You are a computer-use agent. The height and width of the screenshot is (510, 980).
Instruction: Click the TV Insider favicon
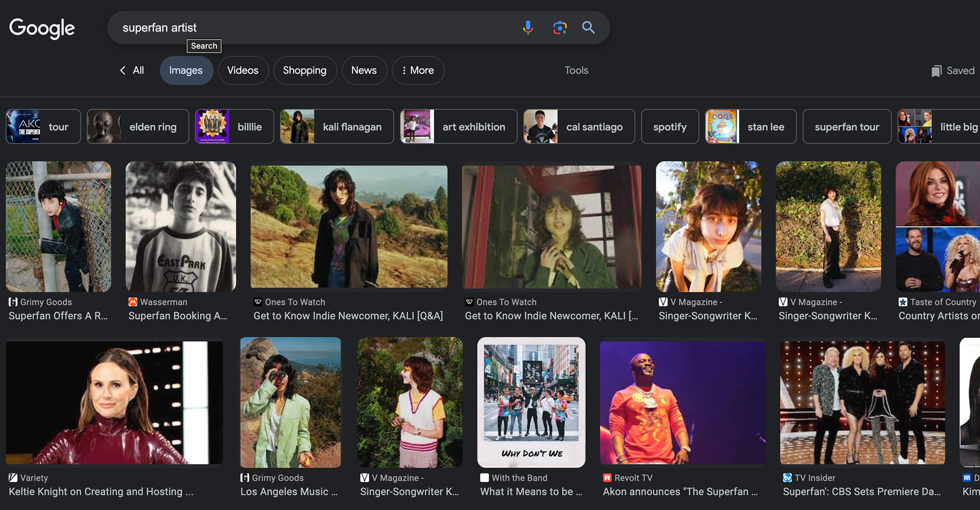pos(788,478)
